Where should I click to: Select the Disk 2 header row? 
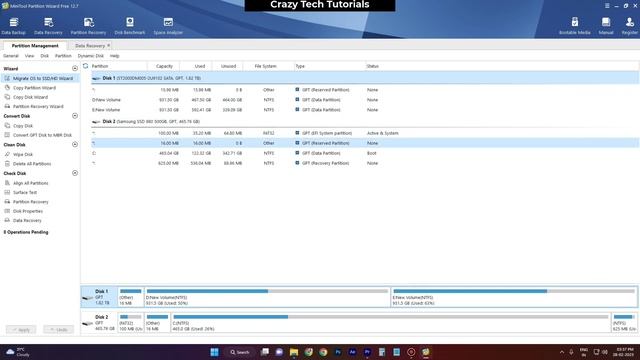(364, 122)
